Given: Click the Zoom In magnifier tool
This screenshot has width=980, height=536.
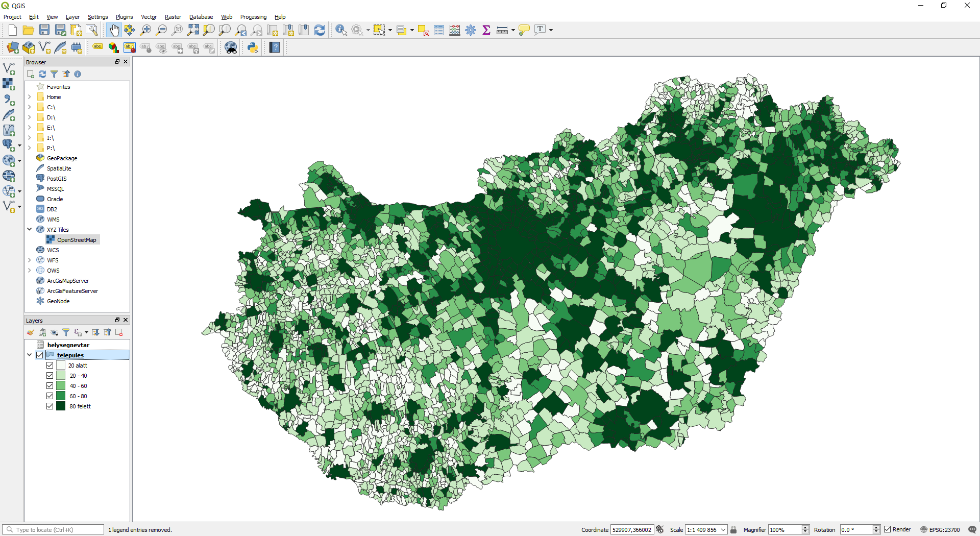Looking at the screenshot, I should (145, 30).
